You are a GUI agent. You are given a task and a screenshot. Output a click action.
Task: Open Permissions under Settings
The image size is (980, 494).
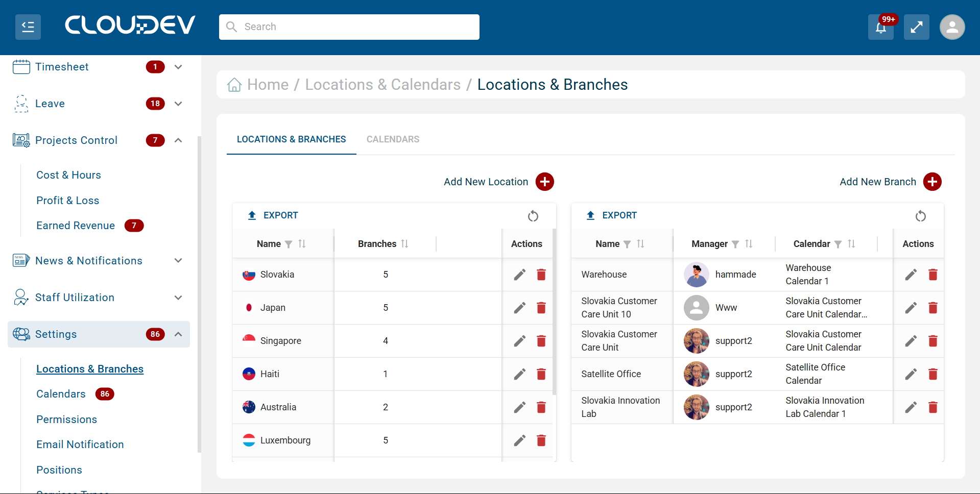66,419
